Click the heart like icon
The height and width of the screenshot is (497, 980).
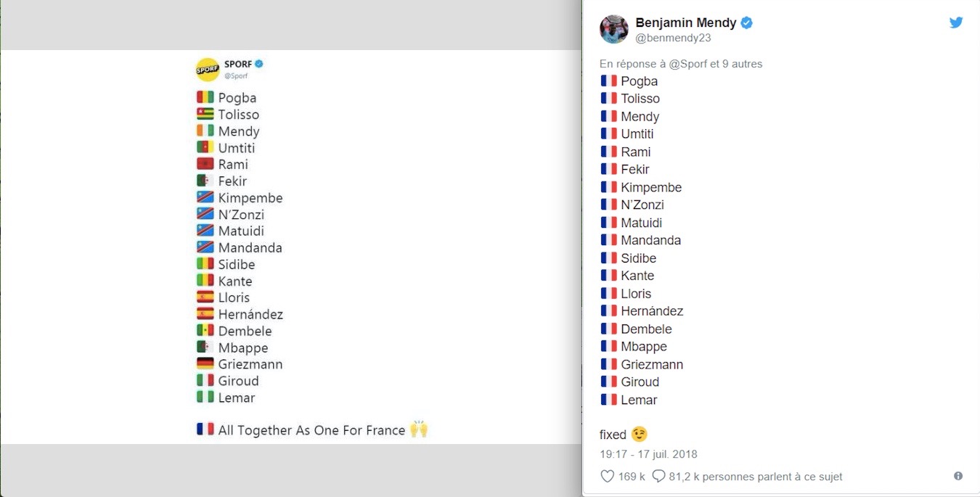pyautogui.click(x=608, y=476)
